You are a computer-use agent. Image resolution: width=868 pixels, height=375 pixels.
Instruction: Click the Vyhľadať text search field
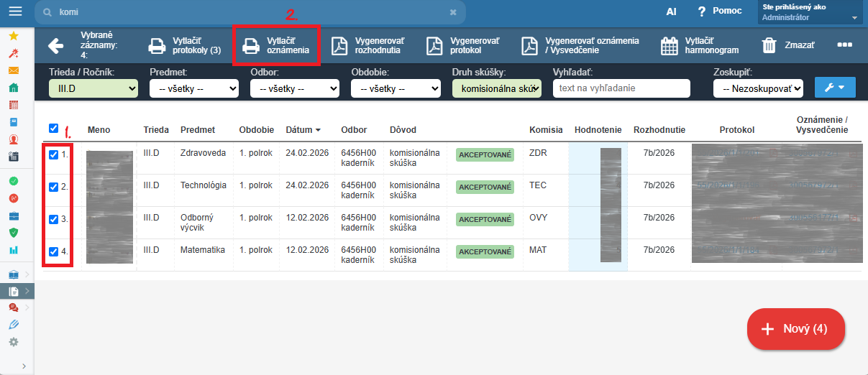(621, 88)
